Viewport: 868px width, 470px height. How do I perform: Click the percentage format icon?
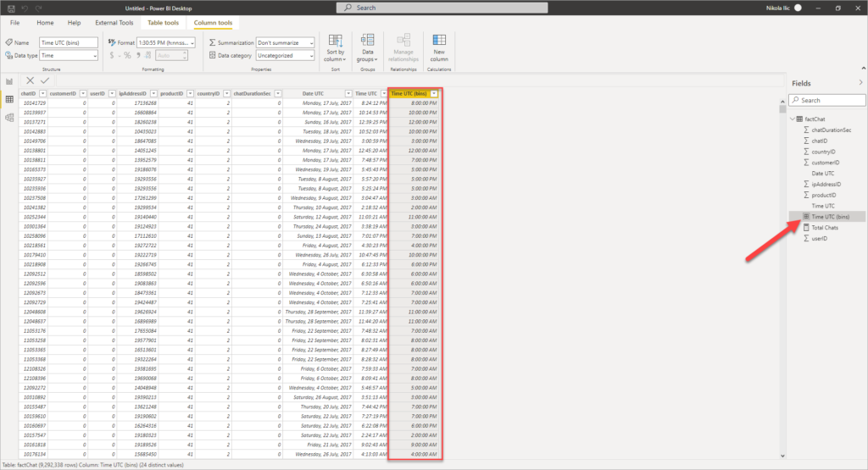pyautogui.click(x=127, y=55)
